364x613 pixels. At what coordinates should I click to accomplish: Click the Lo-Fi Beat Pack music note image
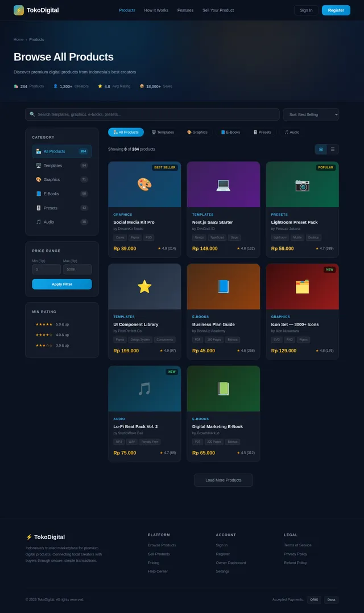tap(144, 389)
